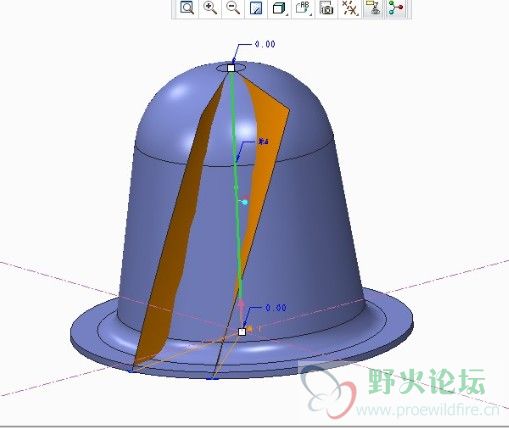Toggle annotation display in the toolbar
509x428 pixels.
click(372, 8)
